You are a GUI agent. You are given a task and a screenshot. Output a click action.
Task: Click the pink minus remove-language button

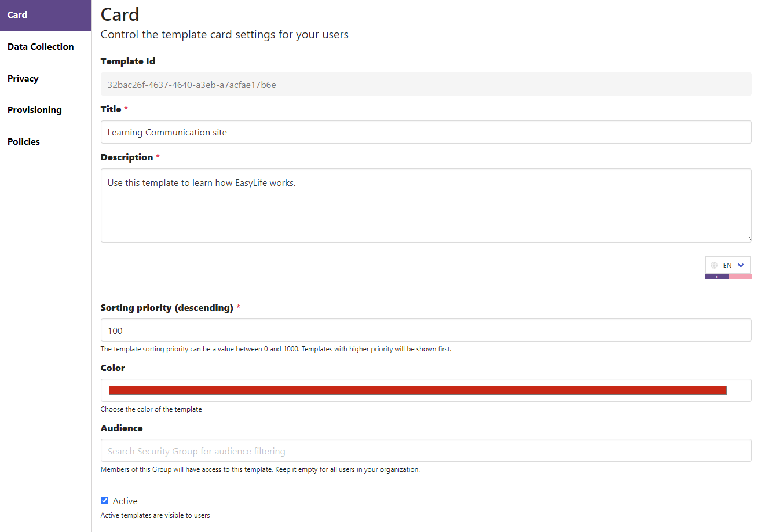tap(740, 277)
